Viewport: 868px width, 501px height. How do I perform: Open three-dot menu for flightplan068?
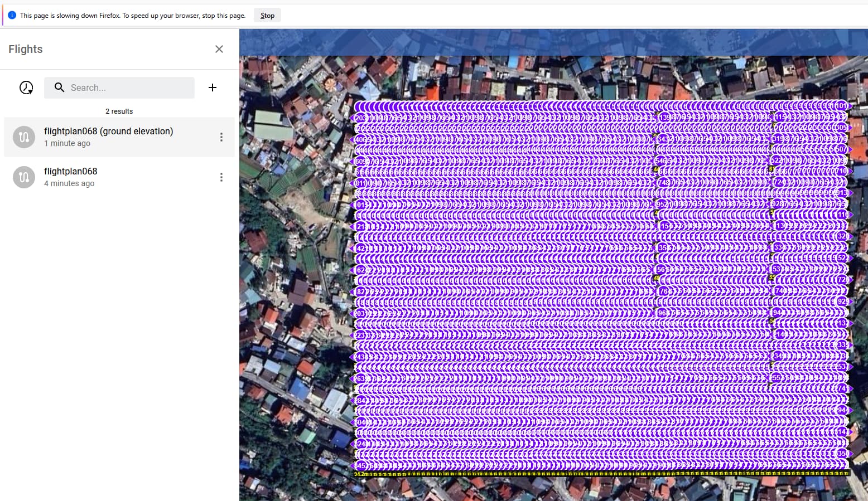221,177
